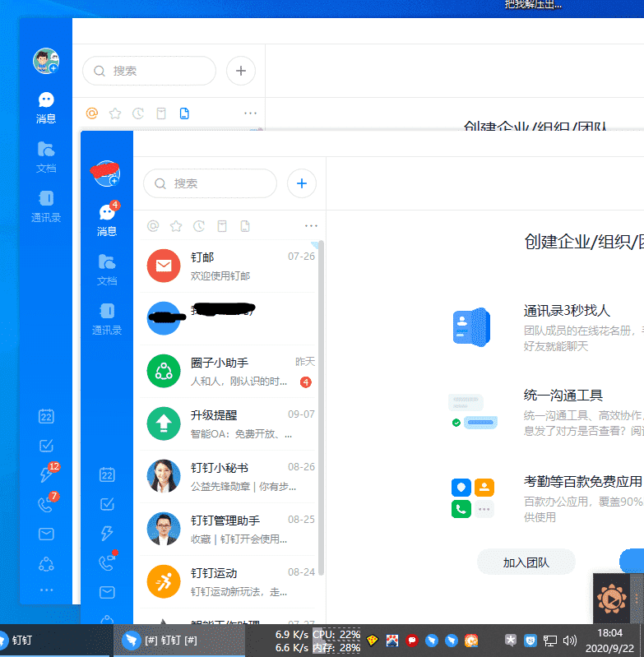This screenshot has width=644, height=657.
Task: Open calendar icon in back window sidebar
Action: pyautogui.click(x=46, y=417)
